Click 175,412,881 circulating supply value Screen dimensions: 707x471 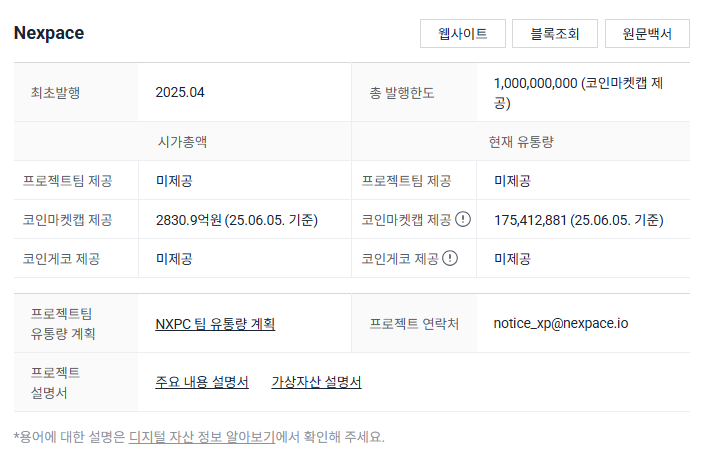[x=578, y=220]
